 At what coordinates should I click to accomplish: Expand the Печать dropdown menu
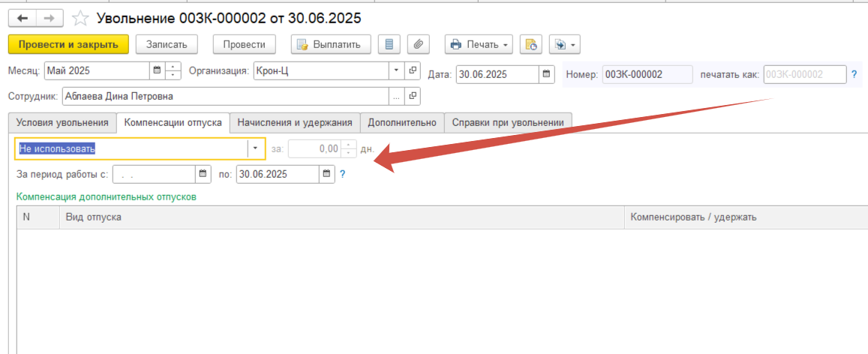click(x=479, y=44)
